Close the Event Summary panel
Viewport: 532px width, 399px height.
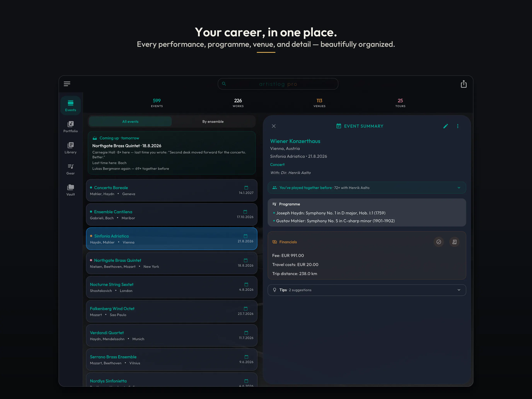click(x=274, y=126)
